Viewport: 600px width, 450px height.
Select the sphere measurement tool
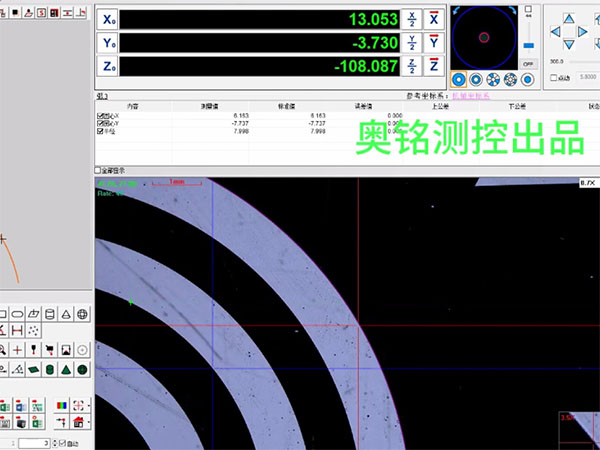point(82,314)
